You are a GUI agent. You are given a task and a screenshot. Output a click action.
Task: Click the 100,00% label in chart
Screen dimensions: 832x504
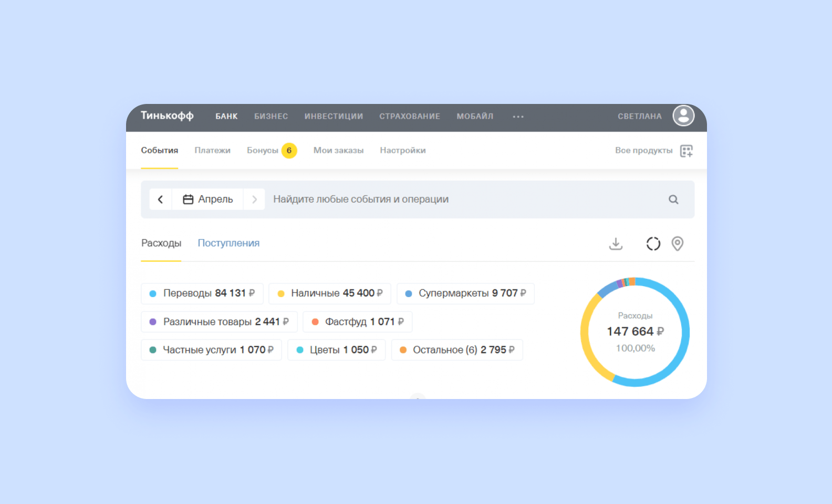[635, 349]
